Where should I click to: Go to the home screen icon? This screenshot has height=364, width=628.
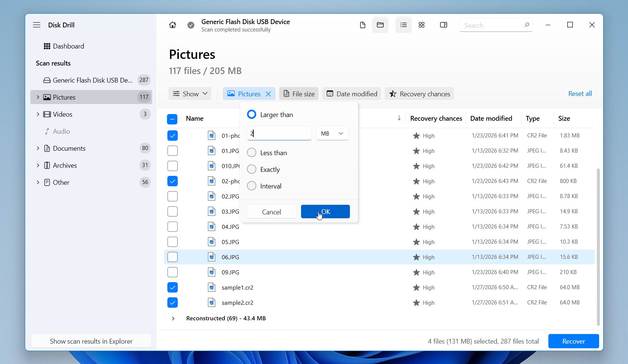173,25
